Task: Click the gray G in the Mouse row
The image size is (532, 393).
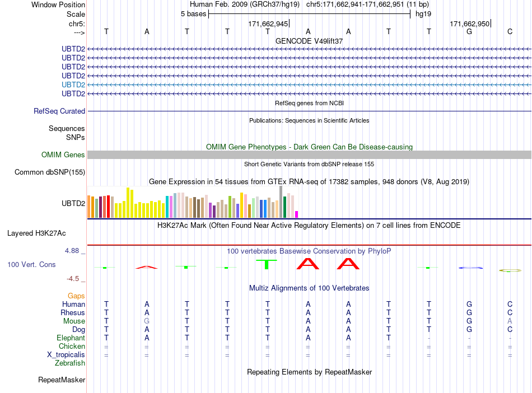Action: click(x=147, y=321)
